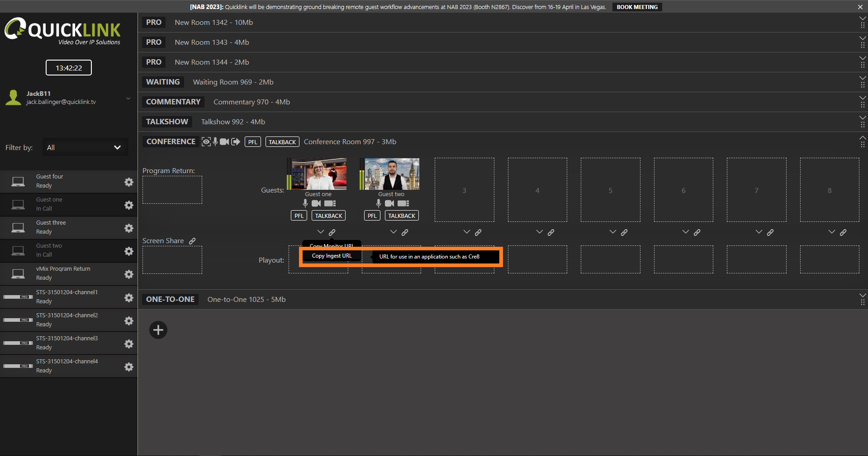The width and height of the screenshot is (868, 456).
Task: Click the ONE-TO-ONE room type label
Action: pos(170,299)
